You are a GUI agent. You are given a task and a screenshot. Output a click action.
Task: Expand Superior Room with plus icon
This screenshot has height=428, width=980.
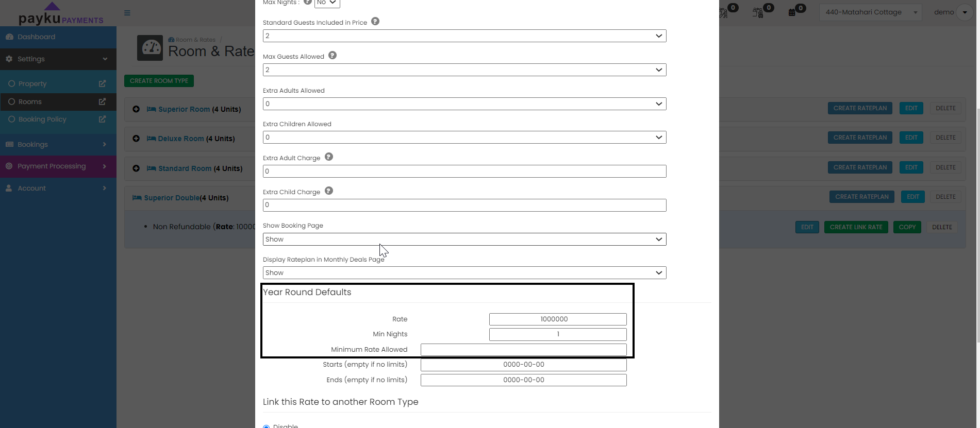pos(136,109)
